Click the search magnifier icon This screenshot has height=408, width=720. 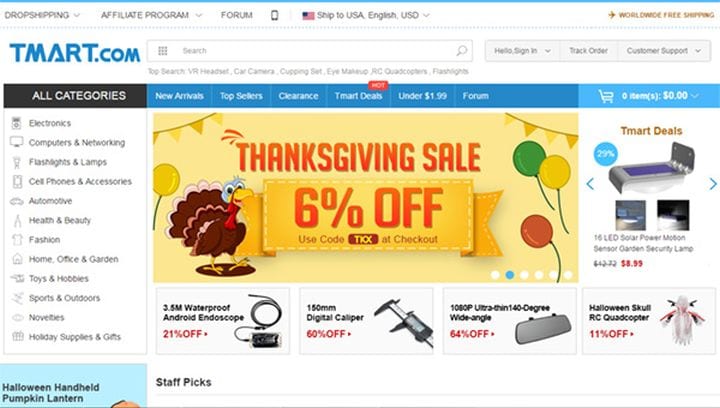click(x=461, y=50)
